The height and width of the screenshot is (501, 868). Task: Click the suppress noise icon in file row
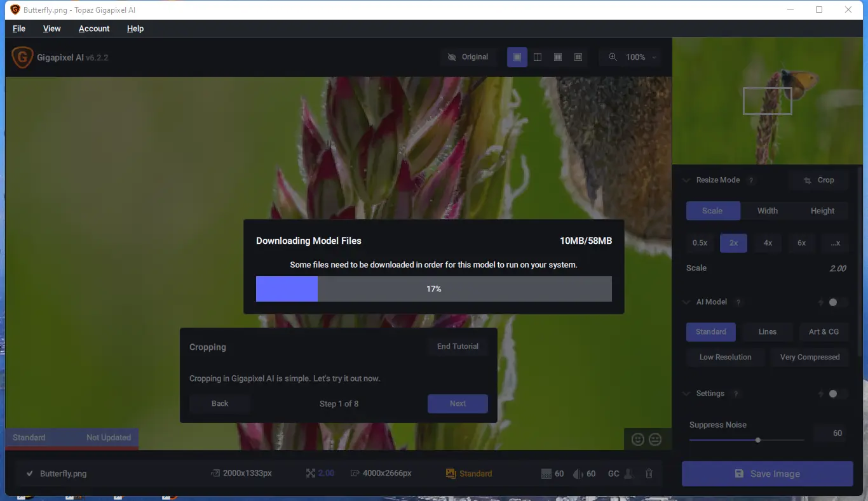[546, 474]
